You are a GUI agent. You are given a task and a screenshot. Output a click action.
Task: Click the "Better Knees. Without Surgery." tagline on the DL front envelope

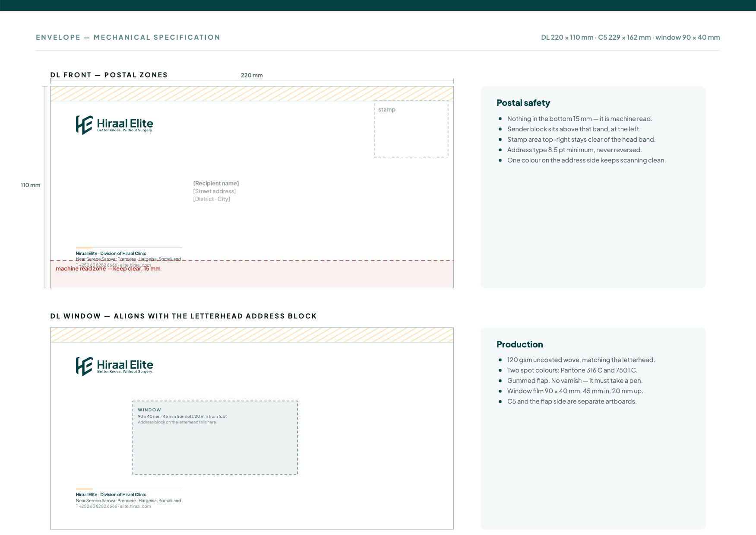click(125, 131)
